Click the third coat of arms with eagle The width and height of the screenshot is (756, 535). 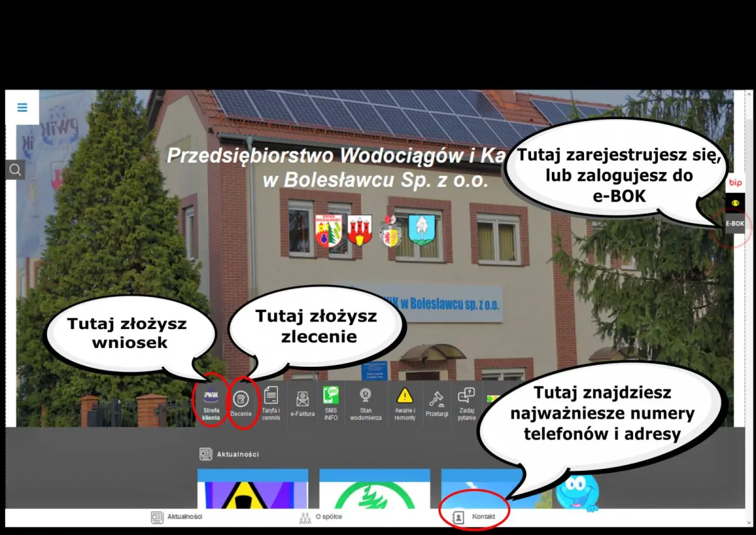[391, 231]
